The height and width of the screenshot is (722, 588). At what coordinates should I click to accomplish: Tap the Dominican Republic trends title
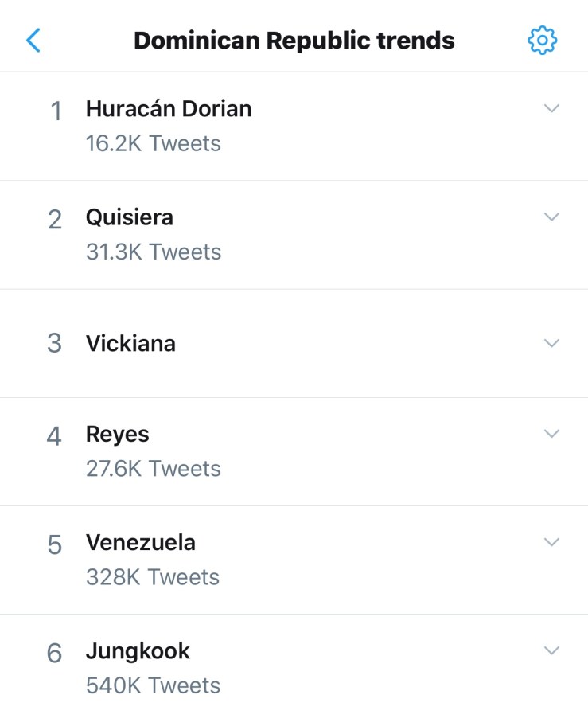click(294, 40)
